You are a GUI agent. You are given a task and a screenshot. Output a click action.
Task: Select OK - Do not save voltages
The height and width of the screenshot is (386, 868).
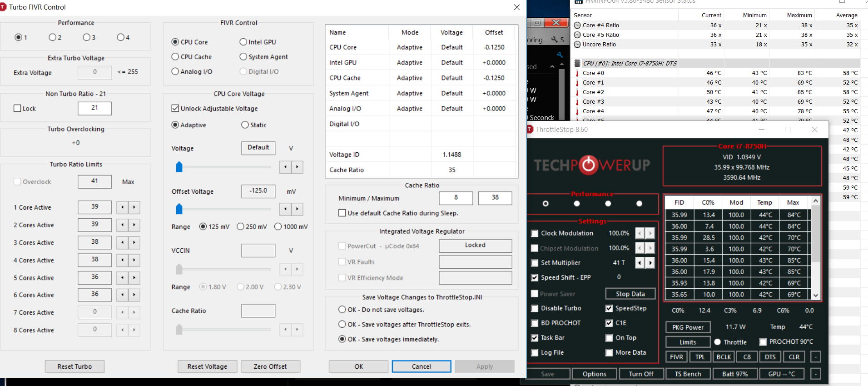tap(342, 310)
